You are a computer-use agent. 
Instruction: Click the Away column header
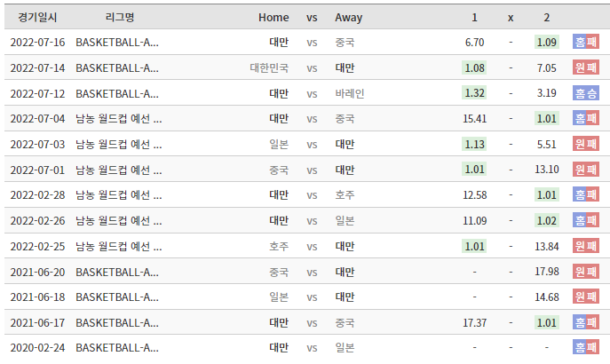[348, 17]
